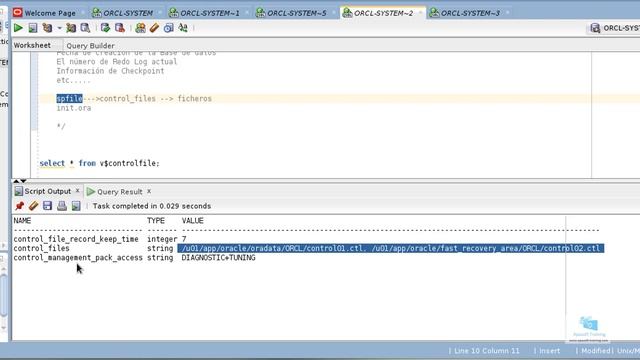Viewport: 640px width, 360px height.
Task: Click the Run Script toolbar icon
Action: [x=33, y=28]
